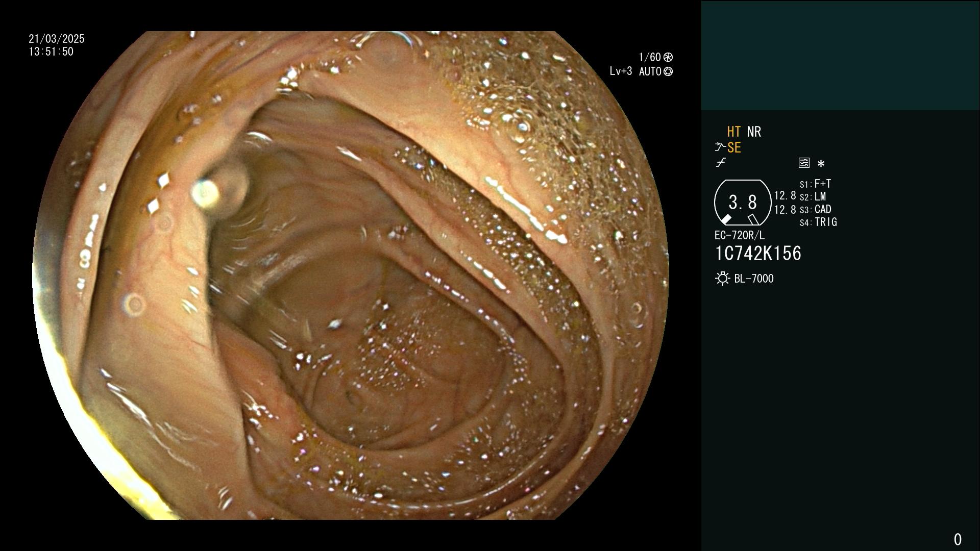The height and width of the screenshot is (551, 980).
Task: Click the tone curve icon below SE
Action: point(721,163)
